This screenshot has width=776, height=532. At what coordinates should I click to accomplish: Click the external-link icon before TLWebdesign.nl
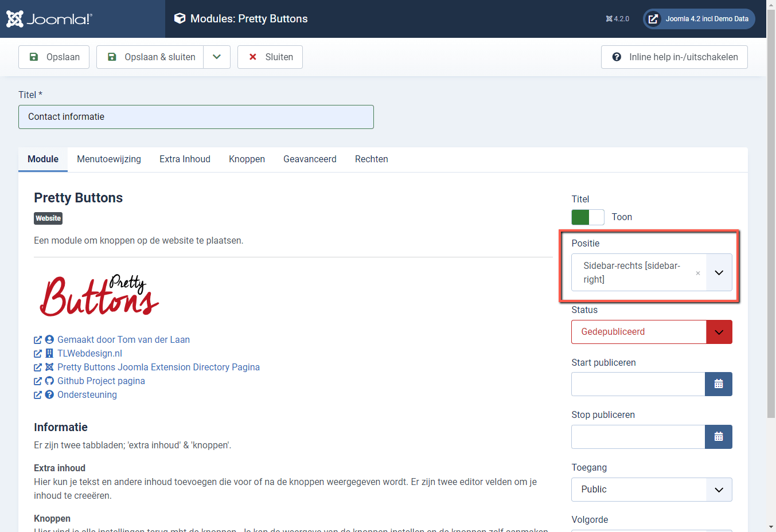click(x=37, y=353)
